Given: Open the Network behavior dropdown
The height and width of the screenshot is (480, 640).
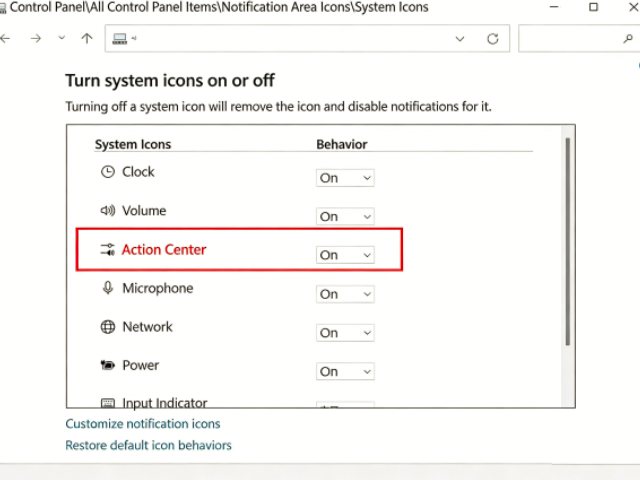Looking at the screenshot, I should tap(345, 332).
